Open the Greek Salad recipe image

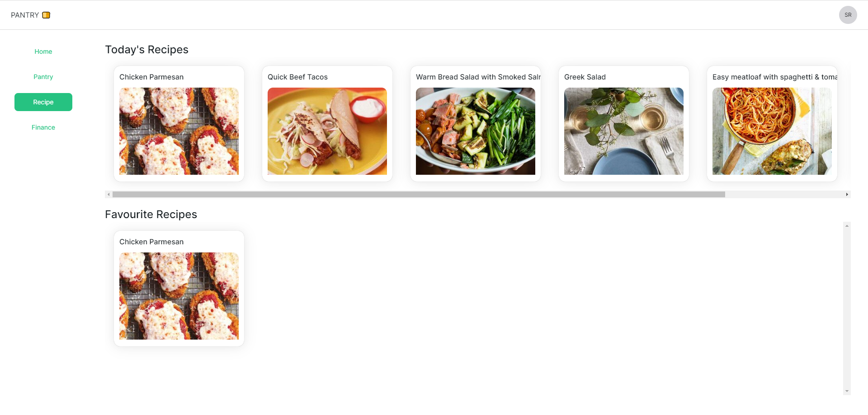(624, 131)
